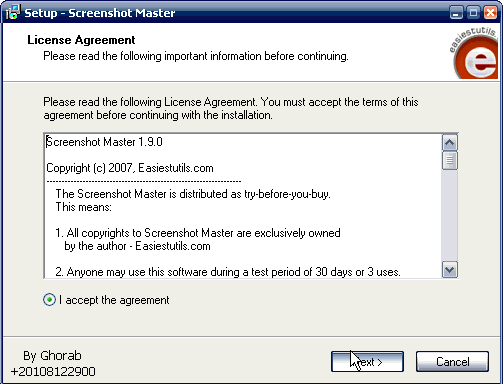The image size is (504, 384).
Task: Click the 'Setup - Screenshot Master' title text
Action: [100, 13]
